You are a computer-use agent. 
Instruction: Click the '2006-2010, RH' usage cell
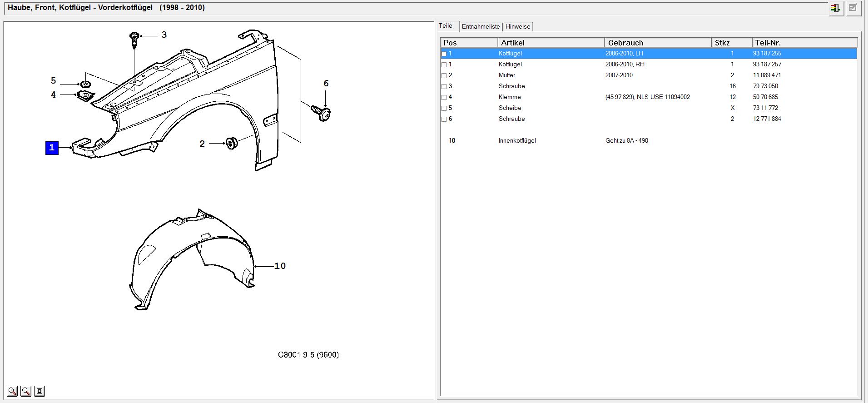point(625,64)
